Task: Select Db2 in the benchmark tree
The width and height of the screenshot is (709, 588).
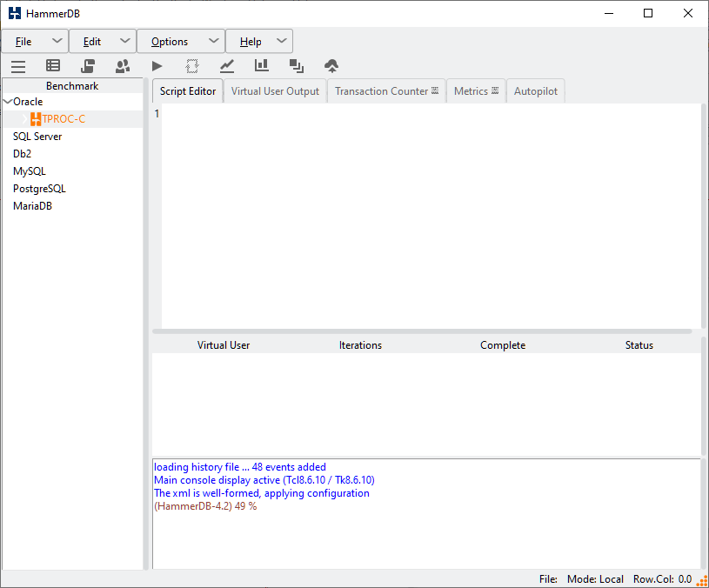Action: pos(22,154)
